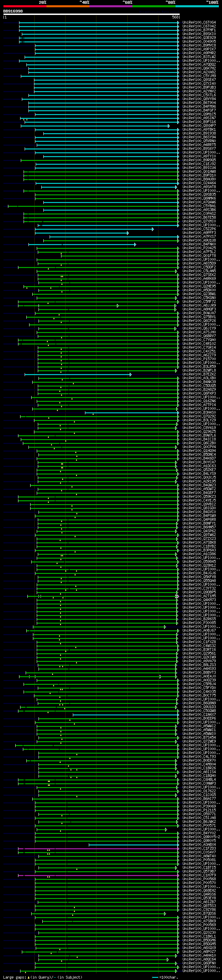The image size is (222, 980).
Task: Choose the UniRef100_C5YJM9 entry
Action: tap(199, 76)
